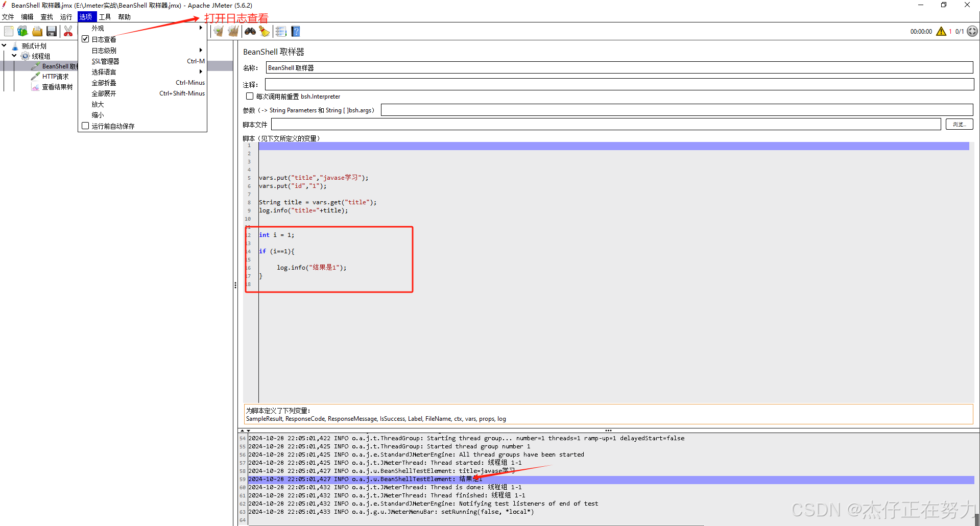The height and width of the screenshot is (526, 980).
Task: Click the 浏览 browse button for script file
Action: pyautogui.click(x=959, y=124)
